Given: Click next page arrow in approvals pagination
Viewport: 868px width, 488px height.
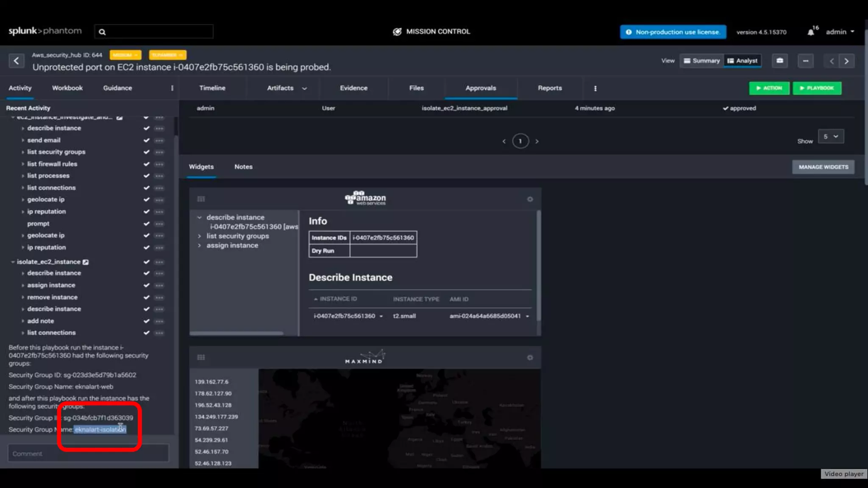Looking at the screenshot, I should coord(537,141).
